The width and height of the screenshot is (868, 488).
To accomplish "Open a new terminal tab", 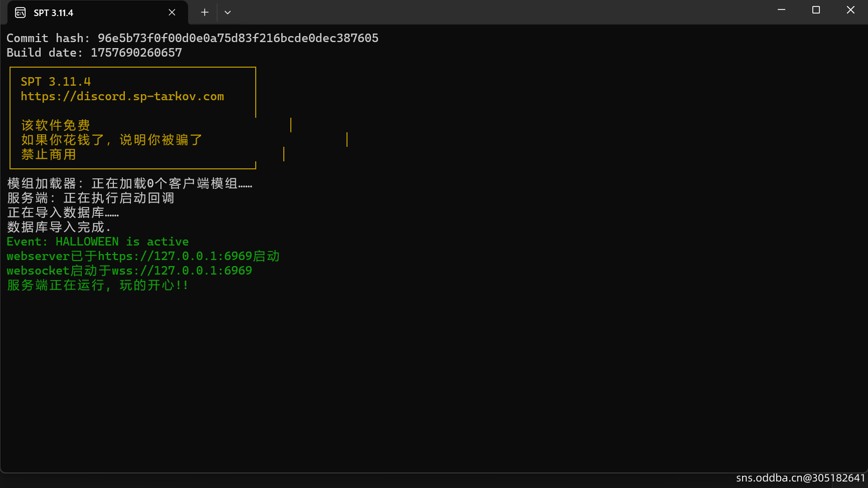I will tap(205, 13).
